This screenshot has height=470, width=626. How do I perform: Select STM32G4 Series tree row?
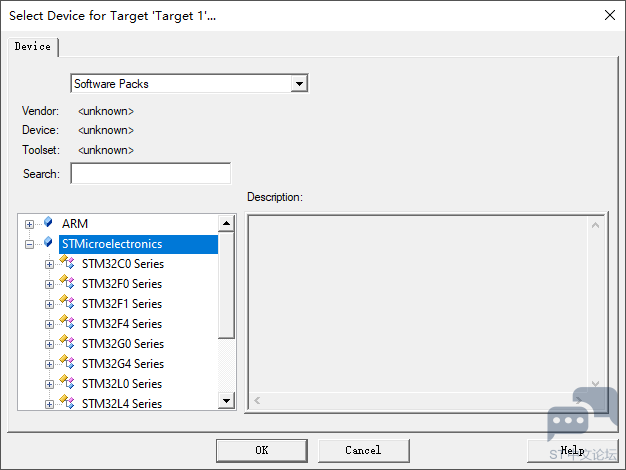coord(123,364)
